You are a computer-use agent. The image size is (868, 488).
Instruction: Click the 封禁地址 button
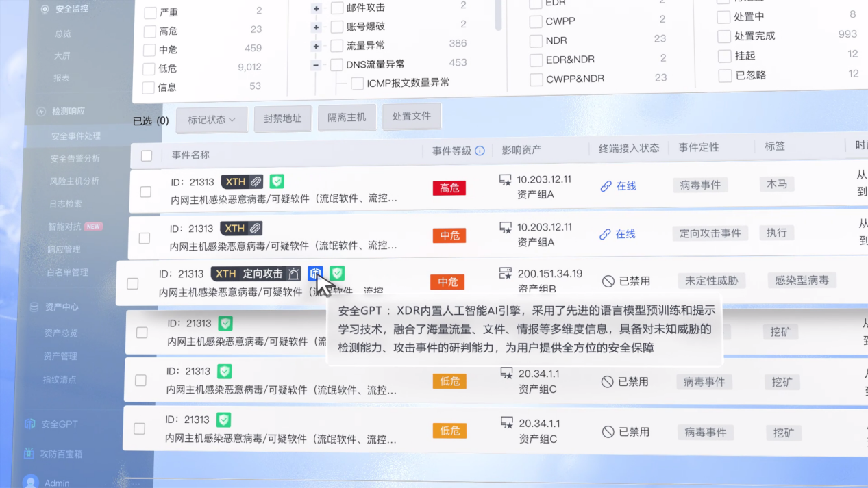tap(282, 118)
